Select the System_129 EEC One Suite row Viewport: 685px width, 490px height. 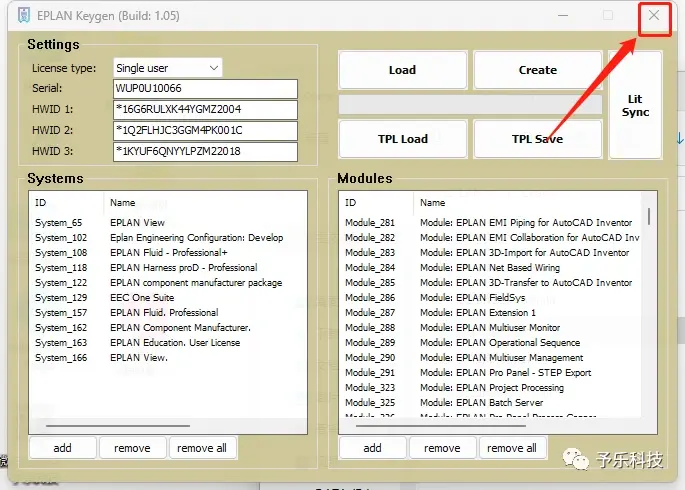coord(168,297)
